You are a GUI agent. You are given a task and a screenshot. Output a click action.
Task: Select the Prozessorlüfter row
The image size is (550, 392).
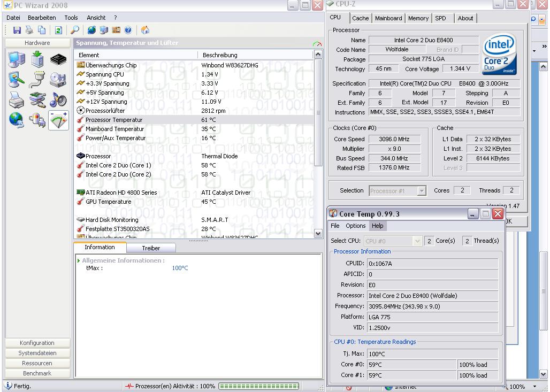pos(194,111)
